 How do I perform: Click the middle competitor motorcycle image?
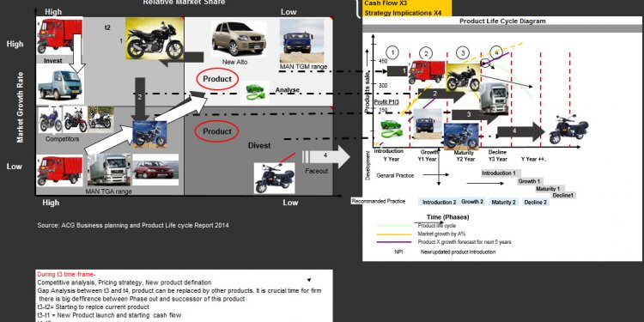pyautogui.click(x=76, y=119)
